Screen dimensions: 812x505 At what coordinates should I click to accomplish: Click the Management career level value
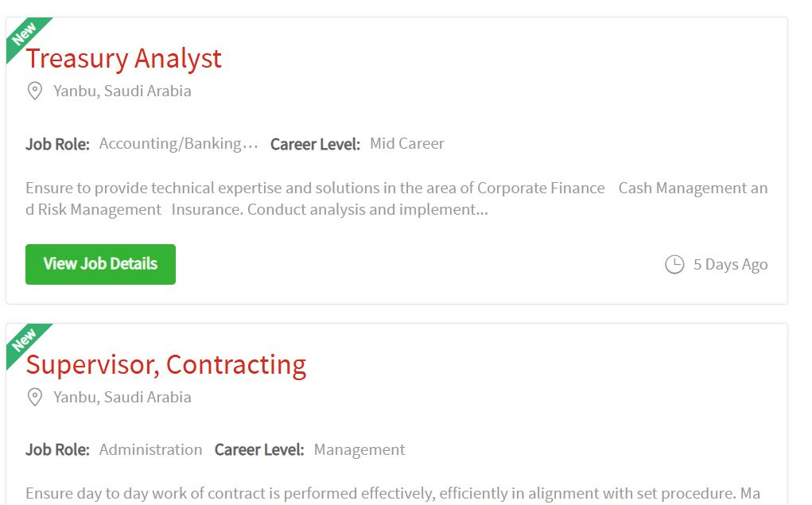[x=359, y=449]
